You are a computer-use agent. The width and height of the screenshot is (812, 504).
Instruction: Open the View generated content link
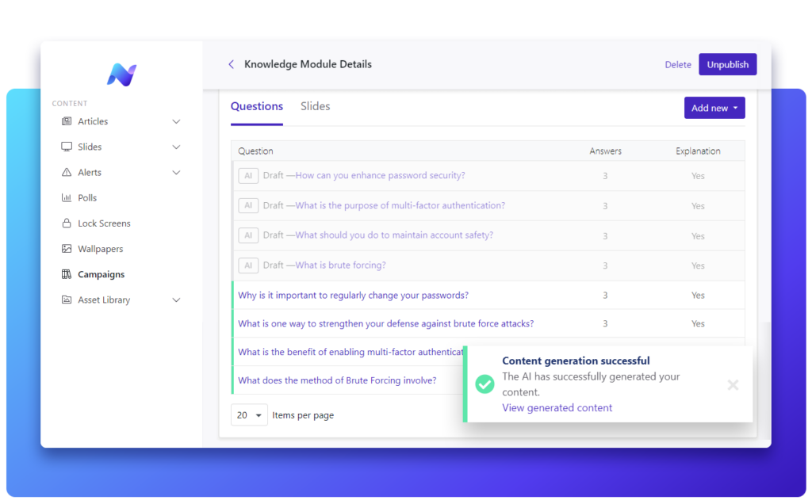pyautogui.click(x=557, y=407)
